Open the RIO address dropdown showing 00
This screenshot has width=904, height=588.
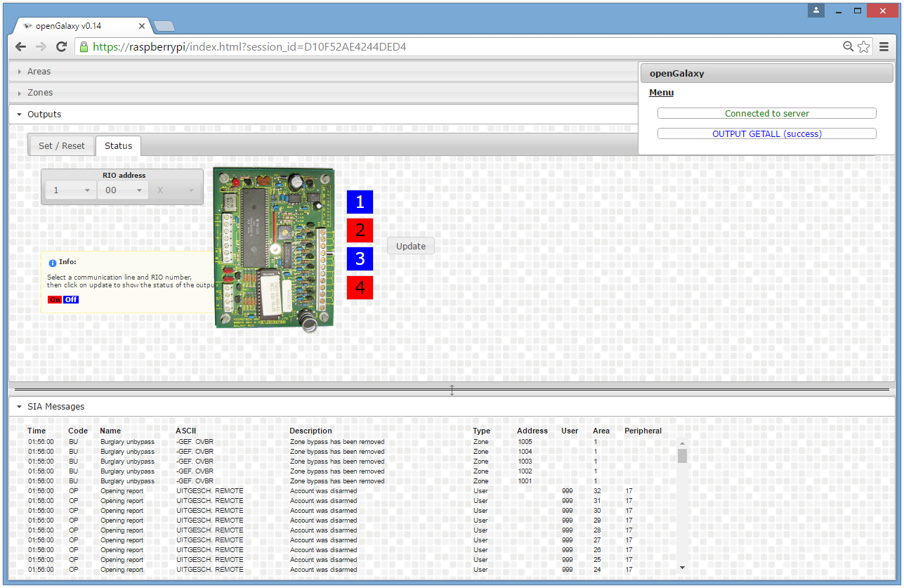coord(123,190)
